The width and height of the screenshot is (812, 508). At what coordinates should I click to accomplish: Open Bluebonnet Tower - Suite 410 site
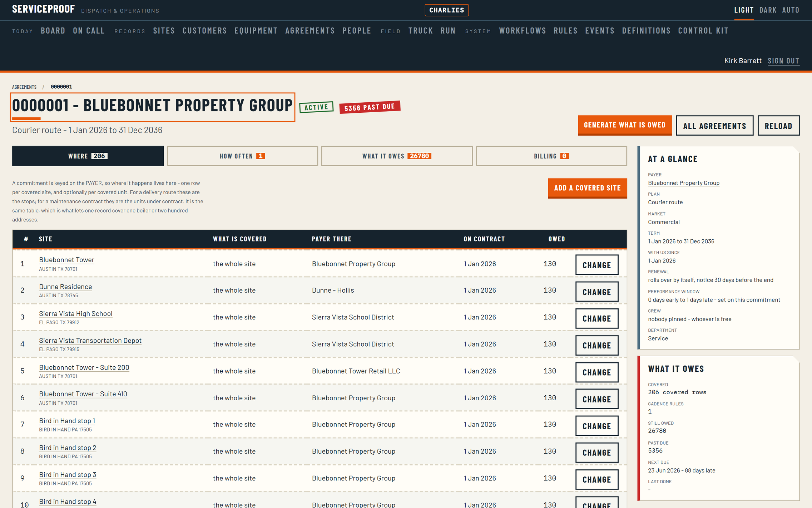(x=83, y=394)
